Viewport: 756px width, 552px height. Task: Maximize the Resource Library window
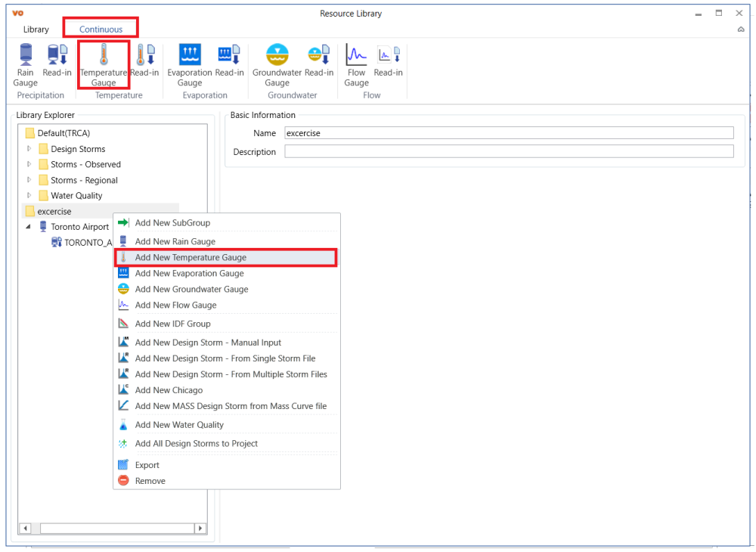718,13
